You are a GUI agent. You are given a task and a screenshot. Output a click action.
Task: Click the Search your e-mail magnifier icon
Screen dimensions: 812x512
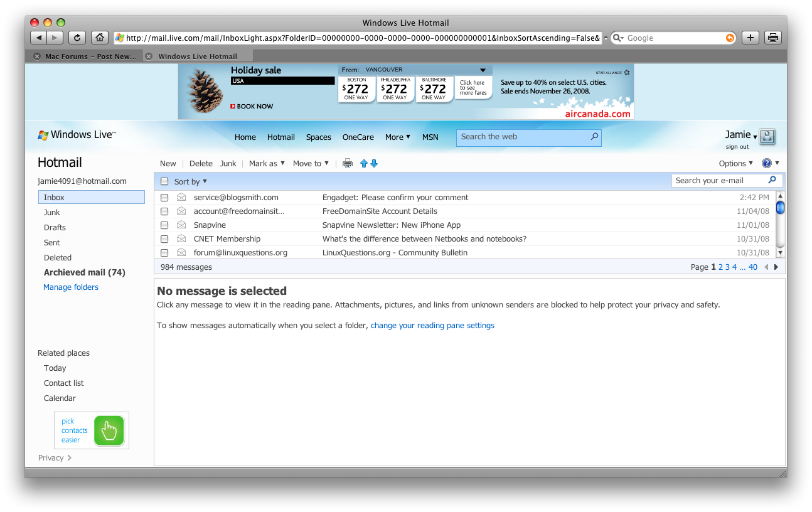[772, 180]
